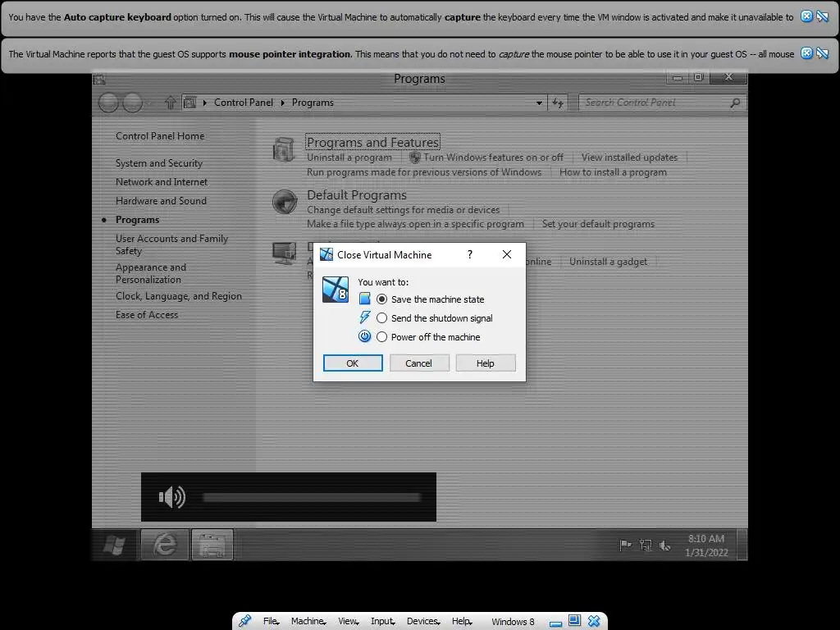
Task: Open Internet Explorer from guest taskbar
Action: click(x=165, y=545)
